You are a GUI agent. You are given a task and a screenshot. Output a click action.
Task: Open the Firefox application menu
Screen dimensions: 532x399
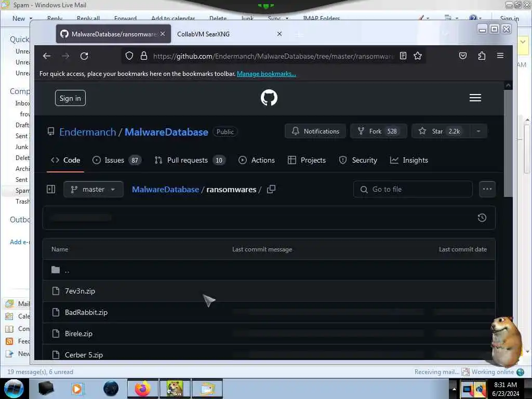tap(500, 56)
